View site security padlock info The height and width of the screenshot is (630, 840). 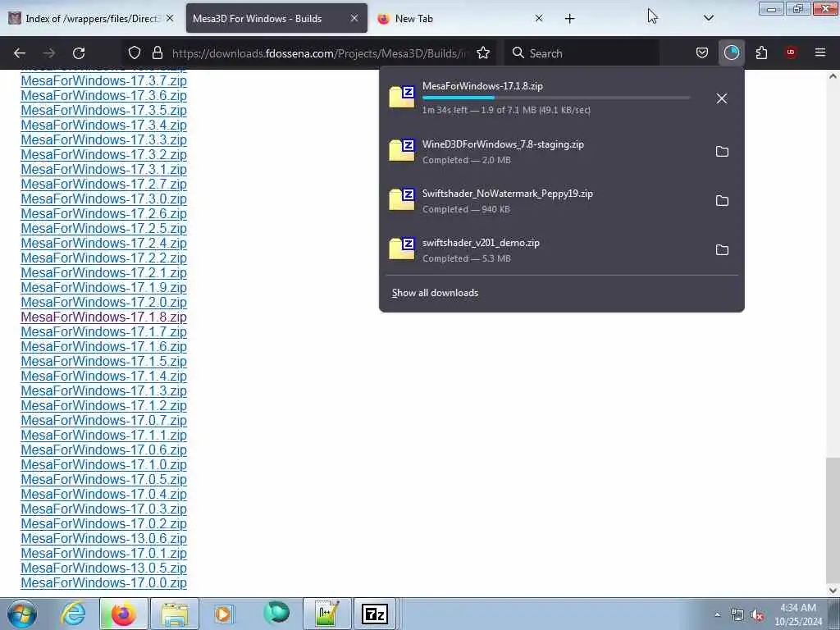click(x=157, y=52)
